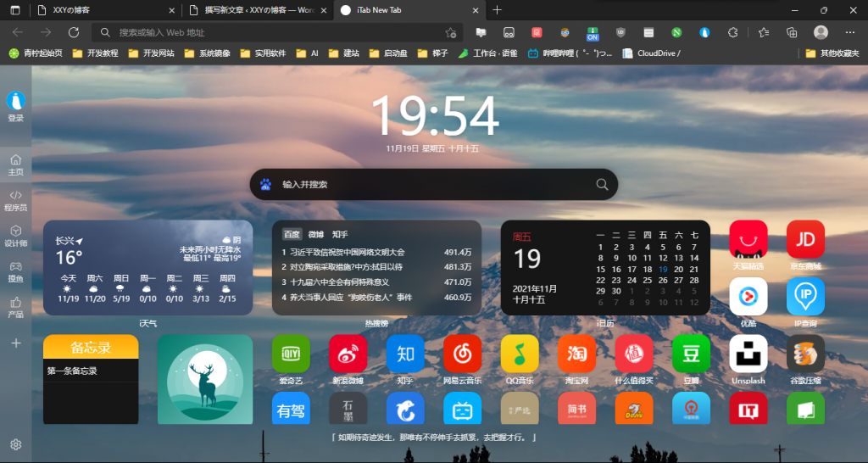This screenshot has width=868, height=463.
Task: Open the first hot search headline
Action: point(348,252)
